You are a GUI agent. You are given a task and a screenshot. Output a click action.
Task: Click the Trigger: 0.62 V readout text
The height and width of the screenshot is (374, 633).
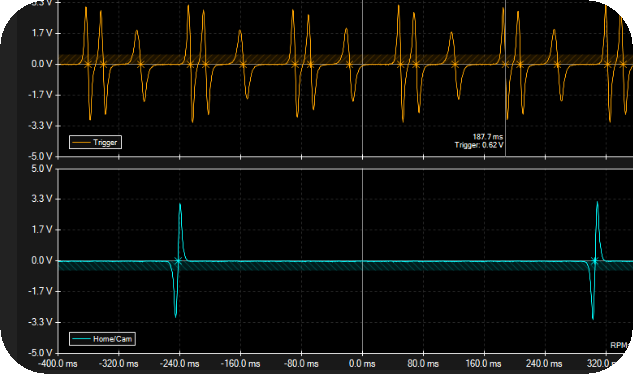coord(479,145)
